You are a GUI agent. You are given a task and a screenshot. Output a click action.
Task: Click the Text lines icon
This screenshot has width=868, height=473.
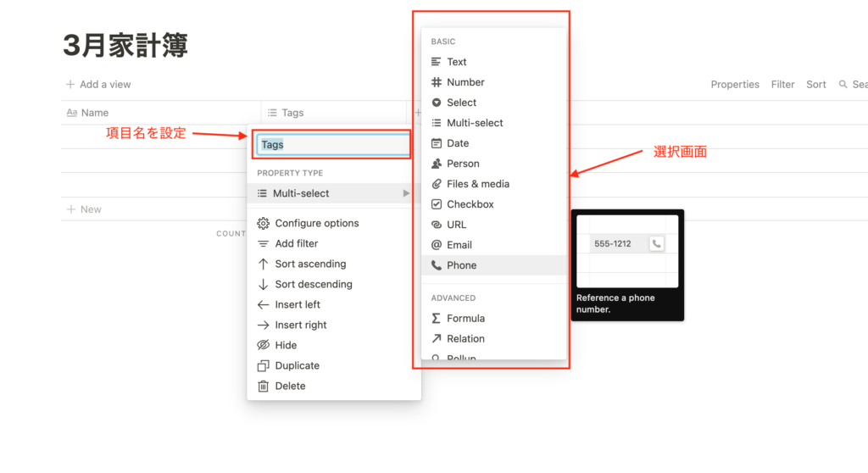point(437,62)
